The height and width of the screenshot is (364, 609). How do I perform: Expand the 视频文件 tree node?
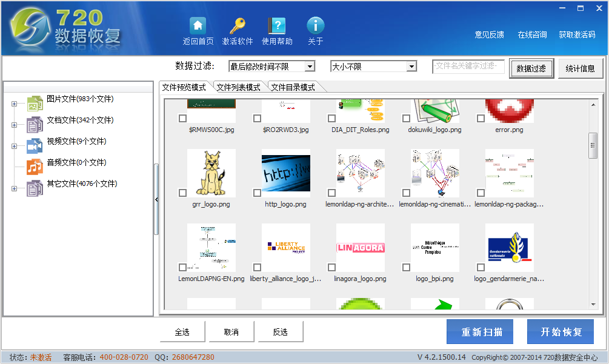point(14,147)
